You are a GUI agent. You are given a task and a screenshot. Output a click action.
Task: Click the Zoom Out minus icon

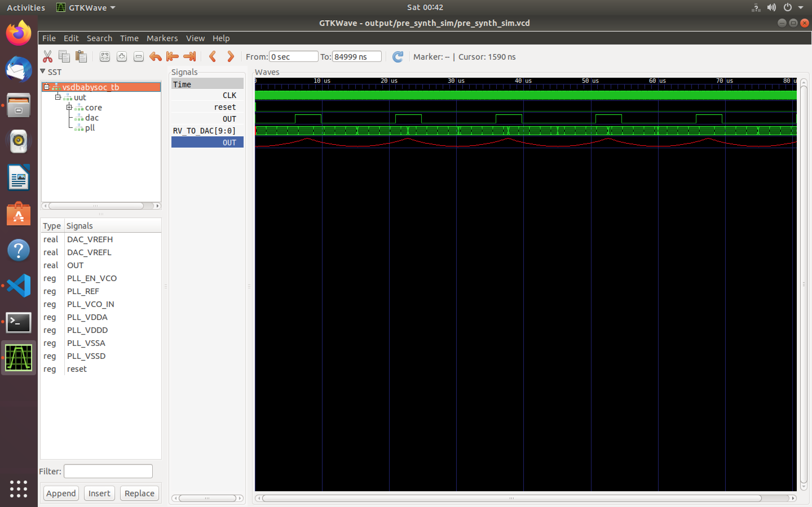pyautogui.click(x=139, y=57)
